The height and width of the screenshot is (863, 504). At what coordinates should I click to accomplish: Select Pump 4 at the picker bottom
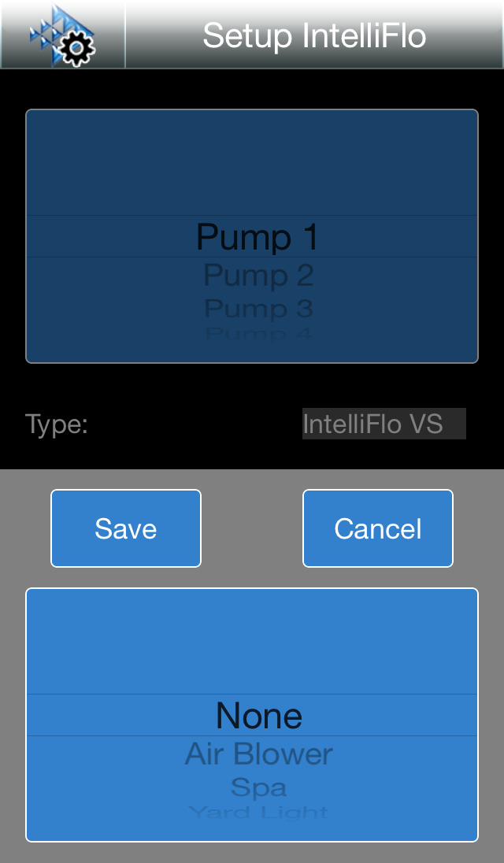coord(257,335)
